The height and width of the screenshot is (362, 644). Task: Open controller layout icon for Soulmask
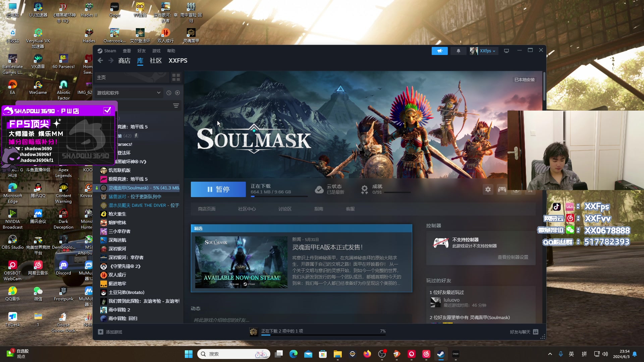502,189
